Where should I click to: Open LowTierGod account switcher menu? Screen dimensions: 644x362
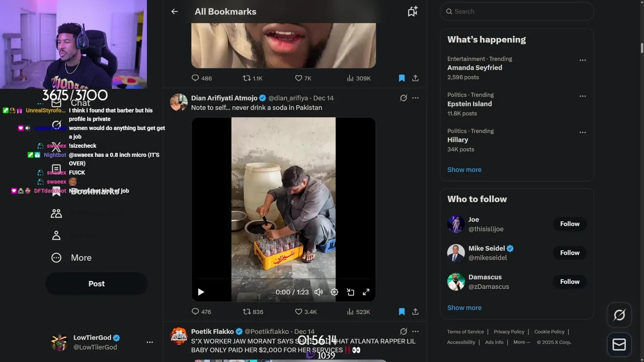(149, 342)
